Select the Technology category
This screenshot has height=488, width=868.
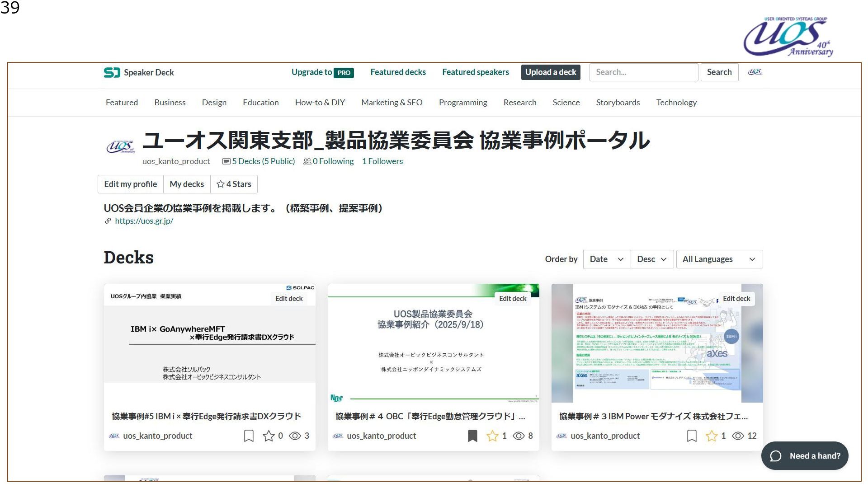tap(676, 103)
